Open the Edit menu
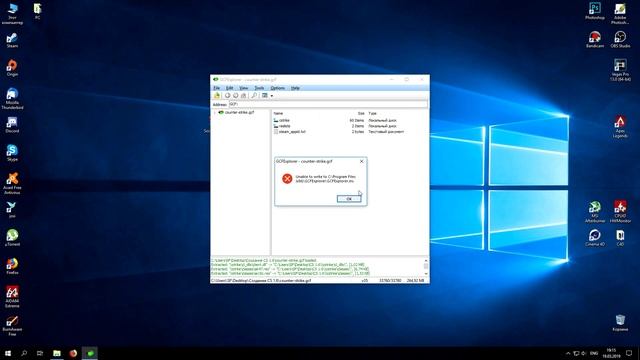The image size is (640, 360). tap(229, 88)
